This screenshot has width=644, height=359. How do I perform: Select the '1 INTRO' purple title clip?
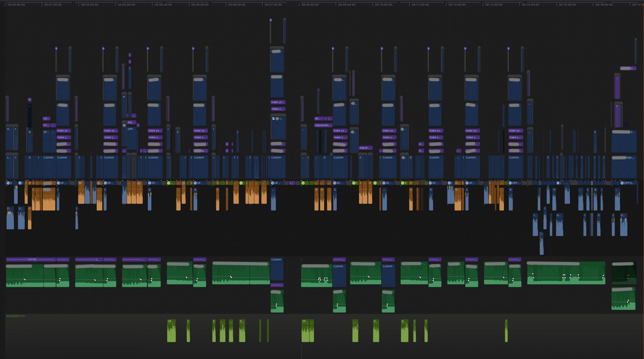31,260
